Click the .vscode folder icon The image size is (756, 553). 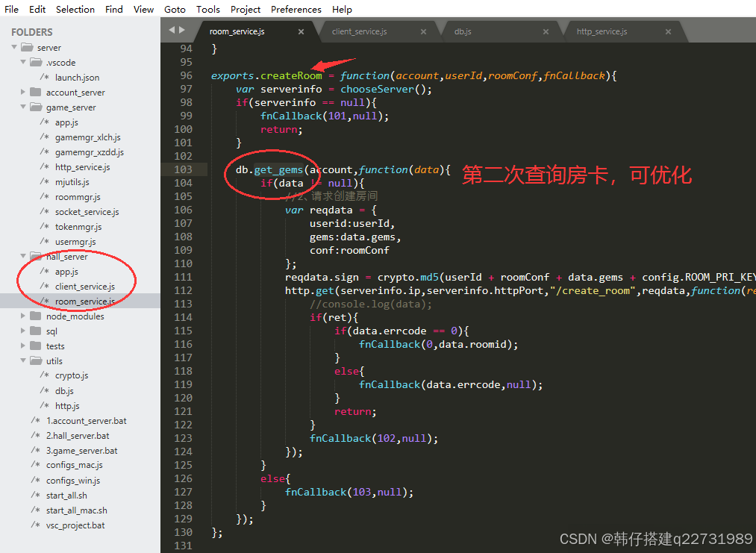pos(36,62)
